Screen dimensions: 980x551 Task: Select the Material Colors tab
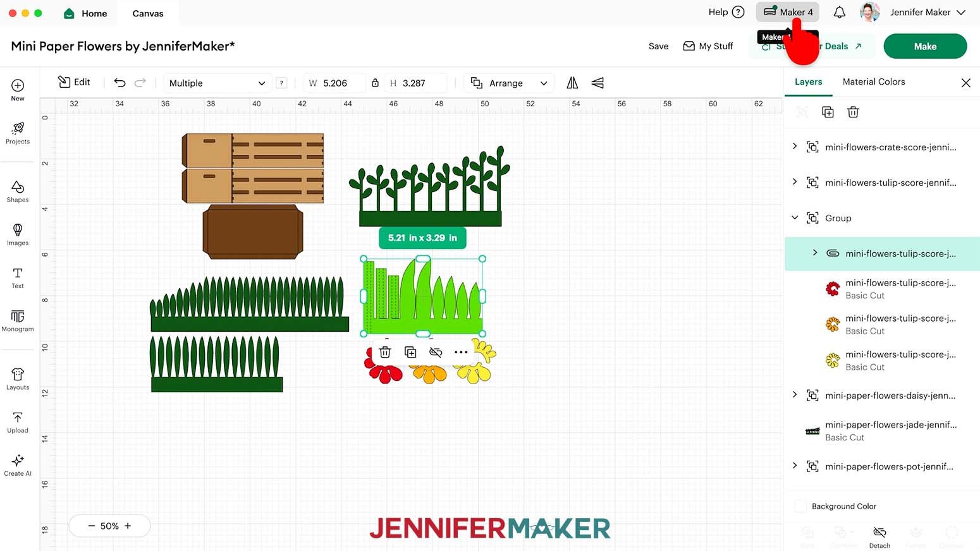[x=874, y=82]
